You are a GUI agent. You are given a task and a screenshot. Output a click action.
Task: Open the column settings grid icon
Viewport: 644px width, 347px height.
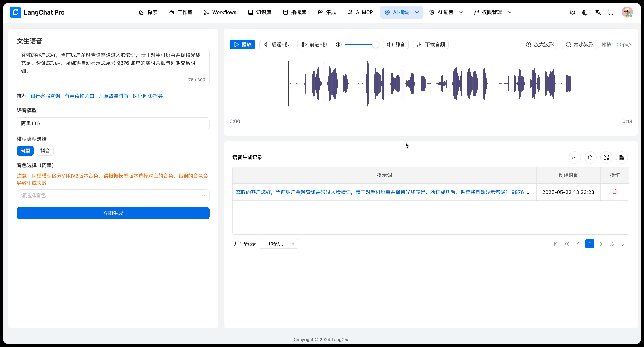click(x=622, y=157)
